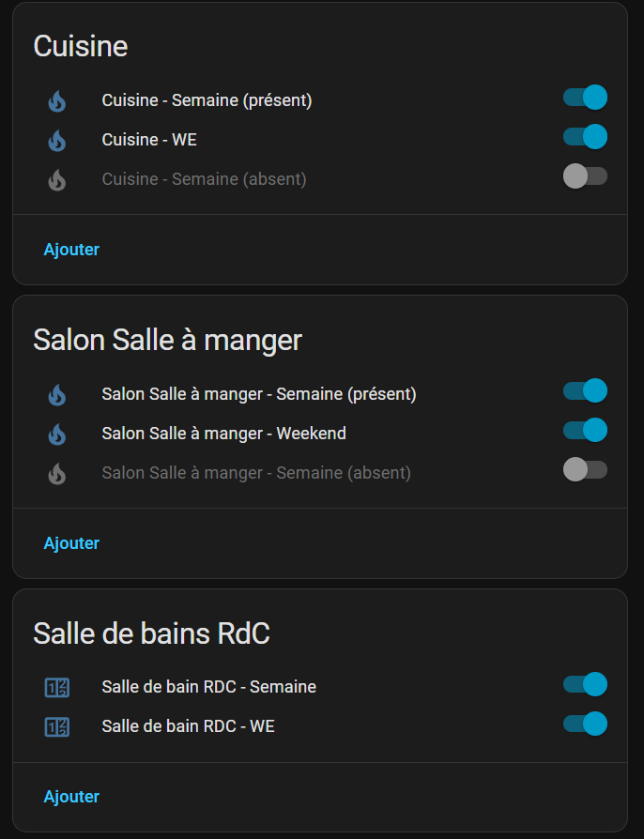
Task: Click Ajouter under Salon Salle à manger
Action: pos(71,543)
